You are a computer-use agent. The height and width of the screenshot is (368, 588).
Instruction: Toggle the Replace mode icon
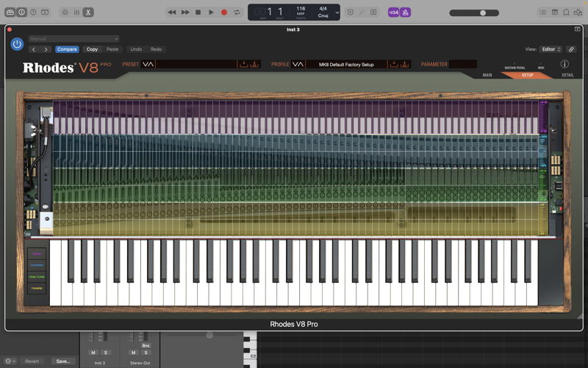tap(351, 13)
